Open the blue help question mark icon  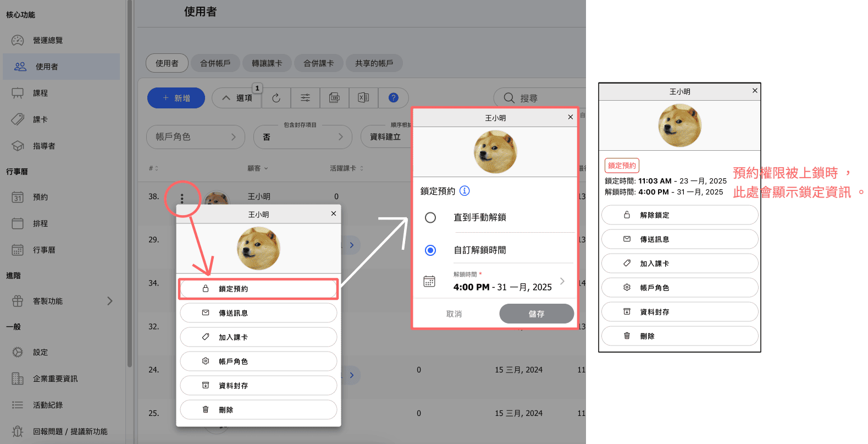pyautogui.click(x=393, y=98)
